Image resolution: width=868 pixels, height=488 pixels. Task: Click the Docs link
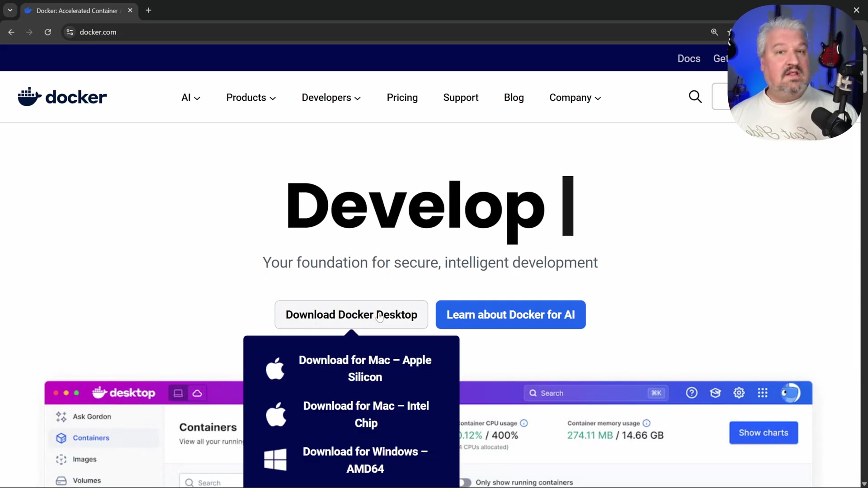[x=689, y=58]
